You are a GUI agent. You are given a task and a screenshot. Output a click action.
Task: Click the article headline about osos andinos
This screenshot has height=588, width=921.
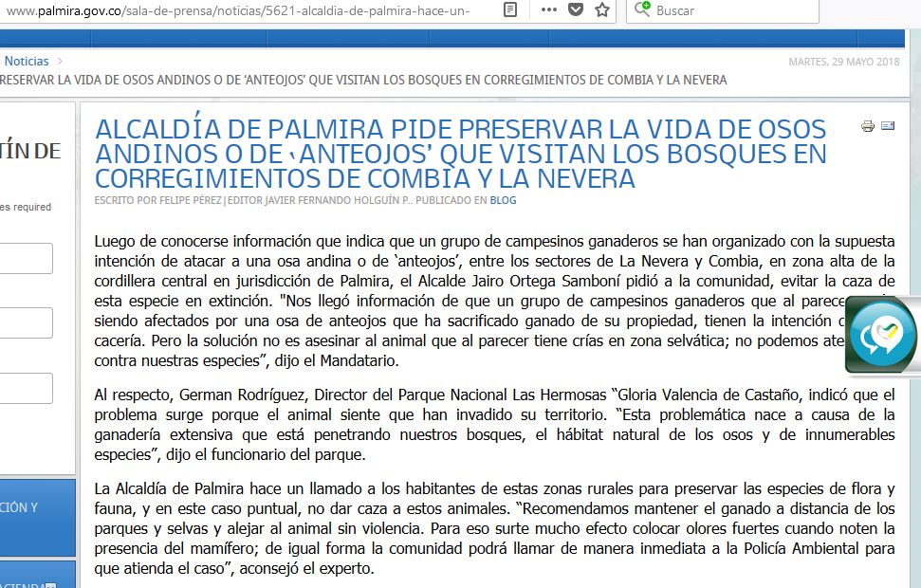tap(461, 154)
